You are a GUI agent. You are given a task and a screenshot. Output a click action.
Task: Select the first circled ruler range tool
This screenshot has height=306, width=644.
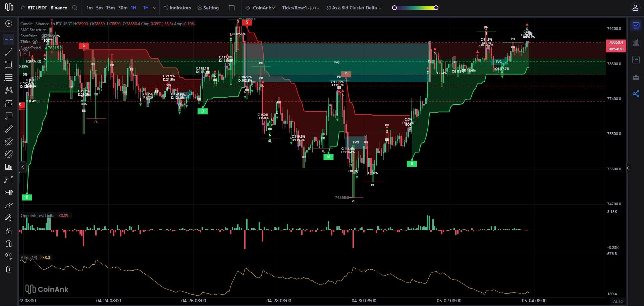tap(9, 141)
